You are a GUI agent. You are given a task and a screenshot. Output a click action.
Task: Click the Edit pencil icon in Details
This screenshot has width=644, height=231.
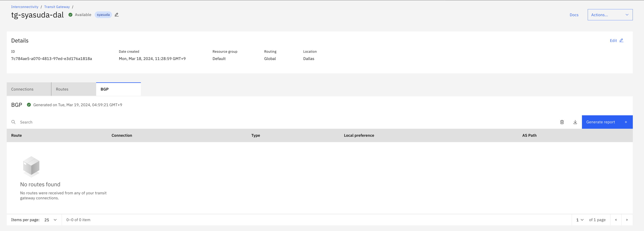click(x=621, y=40)
